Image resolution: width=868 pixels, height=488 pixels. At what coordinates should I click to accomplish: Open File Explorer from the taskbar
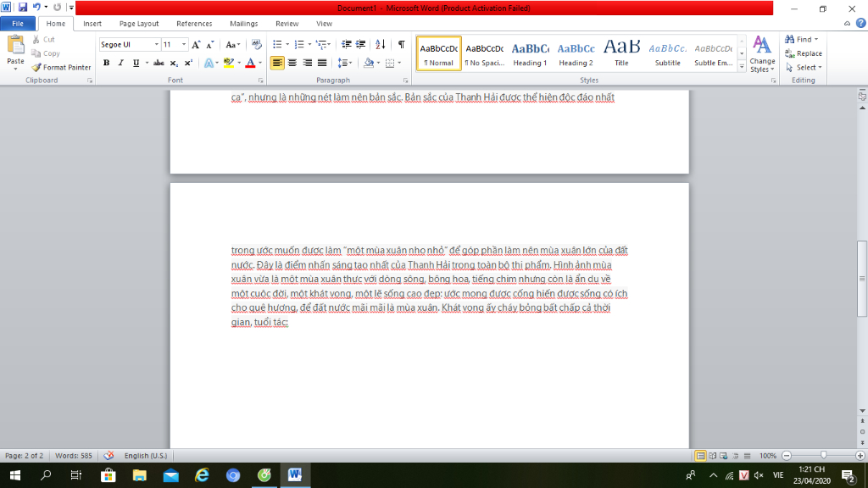(x=140, y=475)
